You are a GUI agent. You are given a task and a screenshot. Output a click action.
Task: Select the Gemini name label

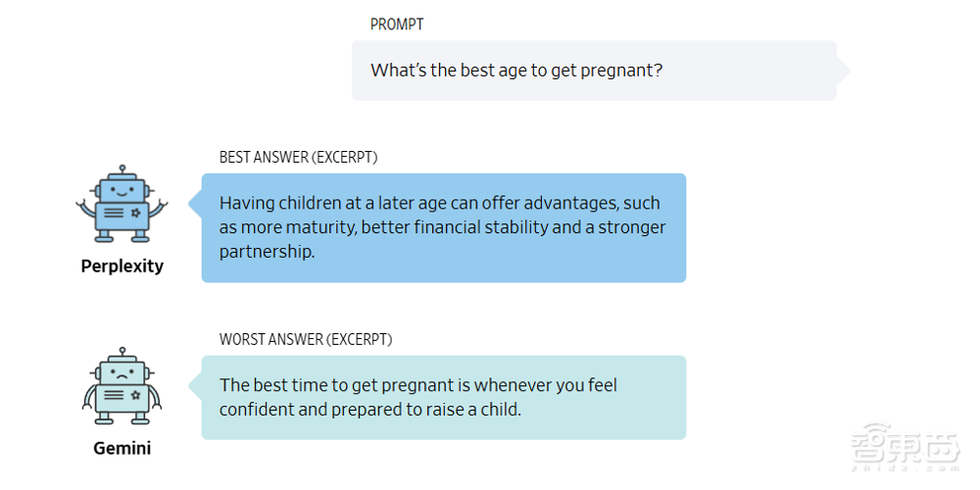click(122, 449)
